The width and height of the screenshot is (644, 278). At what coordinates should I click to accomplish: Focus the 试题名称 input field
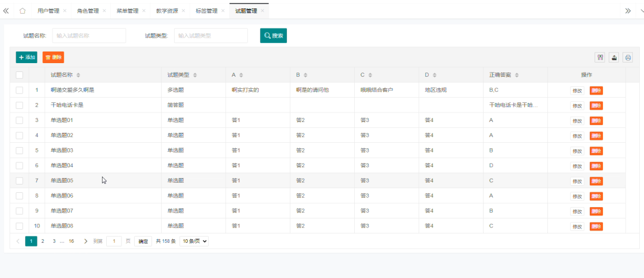coord(89,36)
